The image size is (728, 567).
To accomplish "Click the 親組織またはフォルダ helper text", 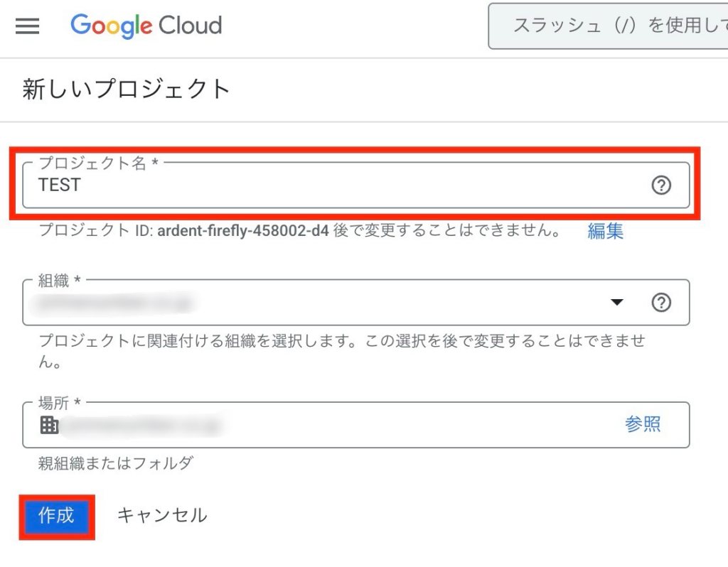I will tap(115, 464).
